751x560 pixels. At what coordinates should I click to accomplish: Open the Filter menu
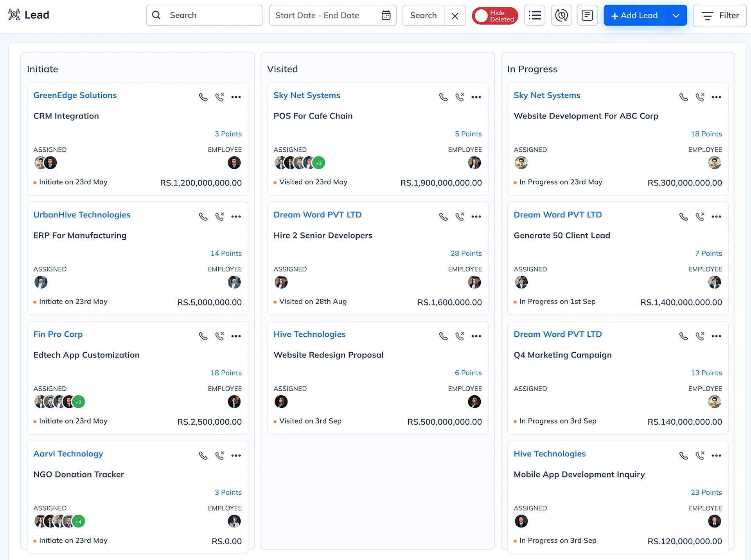coord(720,16)
